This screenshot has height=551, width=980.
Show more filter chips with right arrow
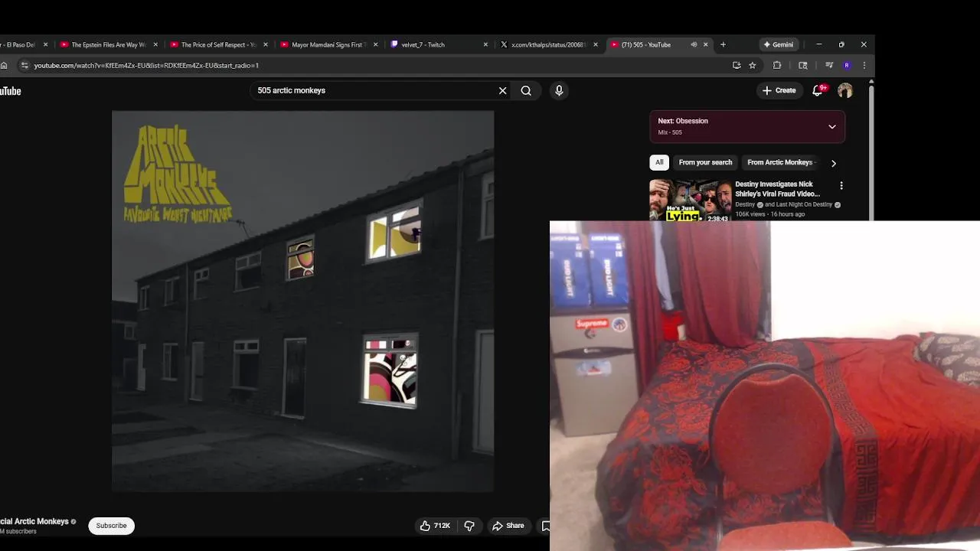834,163
